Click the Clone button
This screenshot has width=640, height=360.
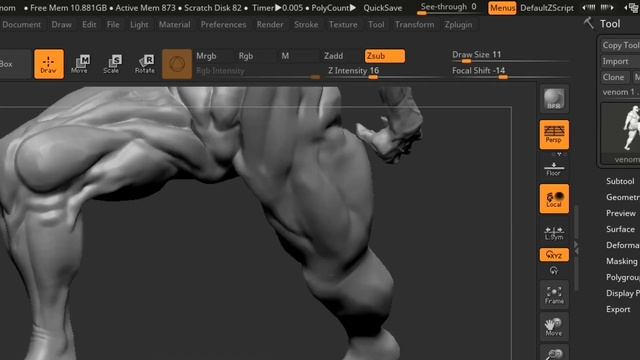[x=613, y=77]
